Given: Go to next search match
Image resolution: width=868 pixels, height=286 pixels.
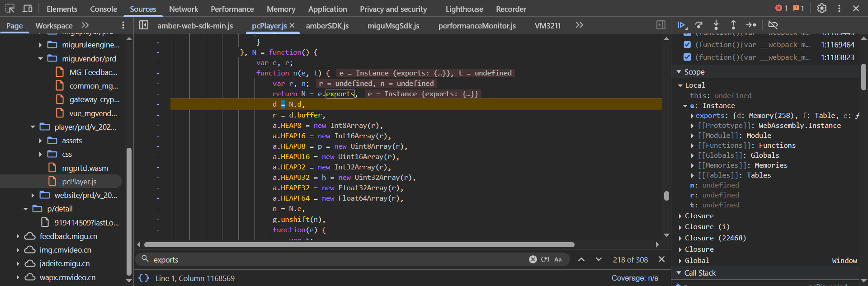Looking at the screenshot, I should click(599, 259).
